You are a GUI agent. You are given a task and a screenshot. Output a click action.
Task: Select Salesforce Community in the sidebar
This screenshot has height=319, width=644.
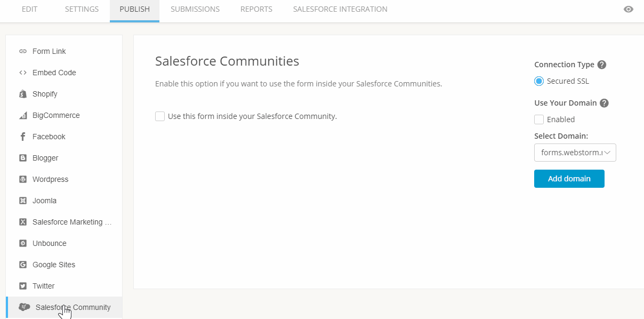click(x=64, y=307)
